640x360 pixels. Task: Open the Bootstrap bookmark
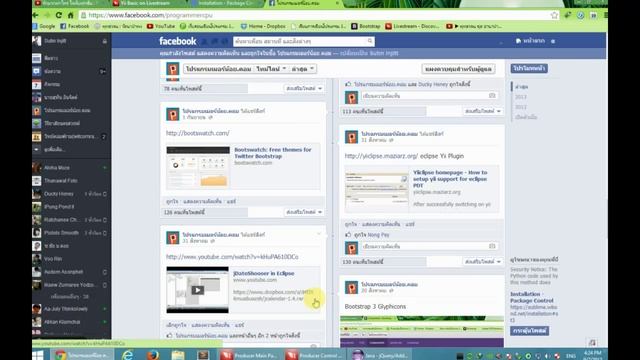366,26
